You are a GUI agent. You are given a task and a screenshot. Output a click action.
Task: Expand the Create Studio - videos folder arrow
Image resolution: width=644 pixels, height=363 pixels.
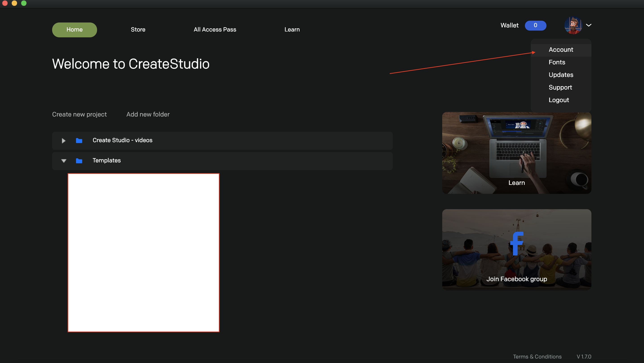coord(64,141)
